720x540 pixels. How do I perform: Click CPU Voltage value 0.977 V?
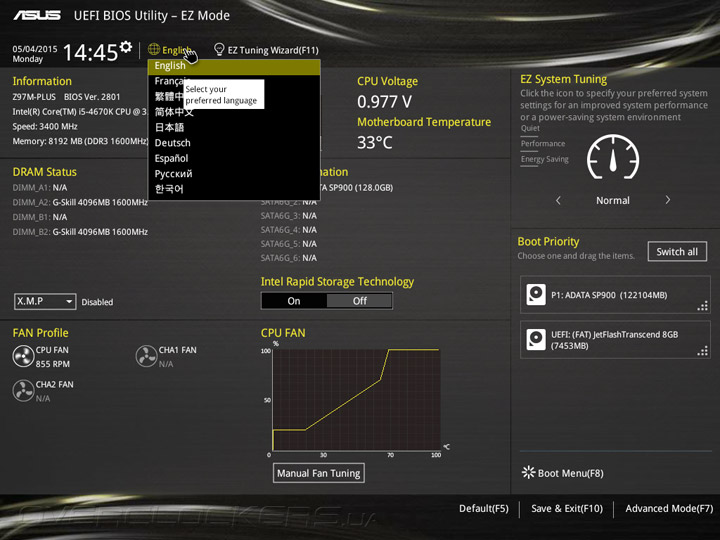pyautogui.click(x=384, y=101)
